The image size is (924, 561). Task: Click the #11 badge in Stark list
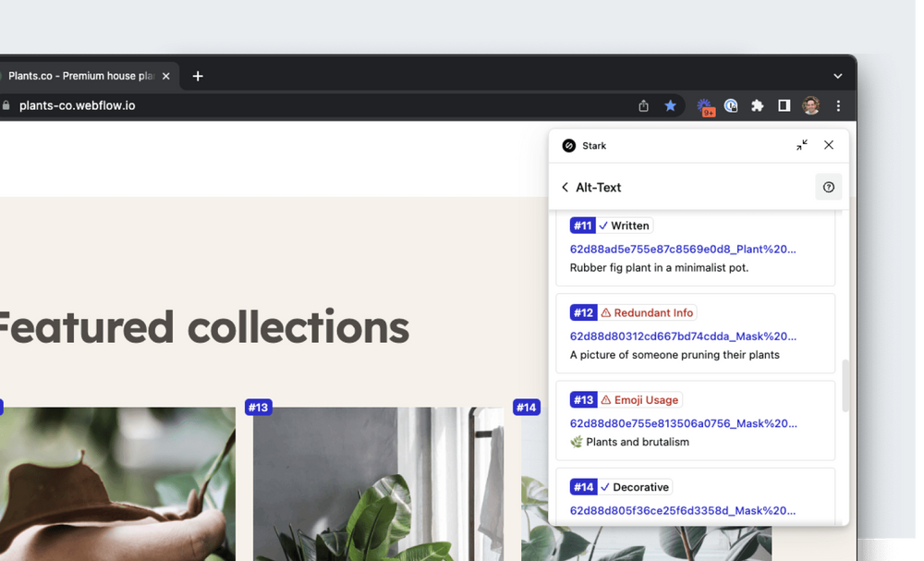pos(583,226)
